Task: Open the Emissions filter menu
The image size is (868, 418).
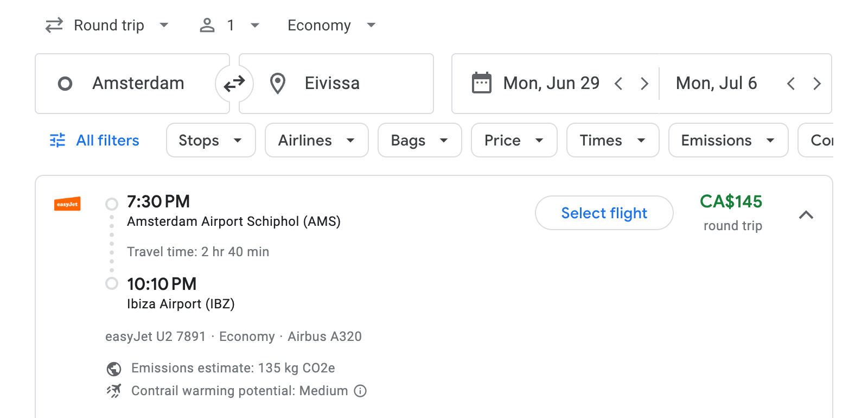Action: [727, 140]
